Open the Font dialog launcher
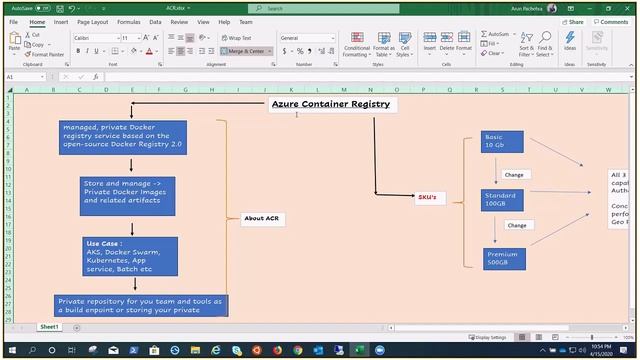Screen dimensions: 640x360 (x=160, y=64)
